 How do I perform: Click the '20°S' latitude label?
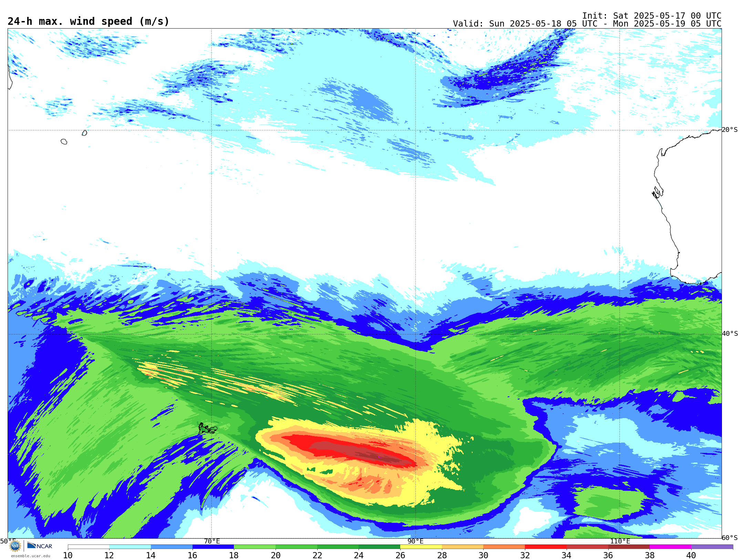click(730, 130)
